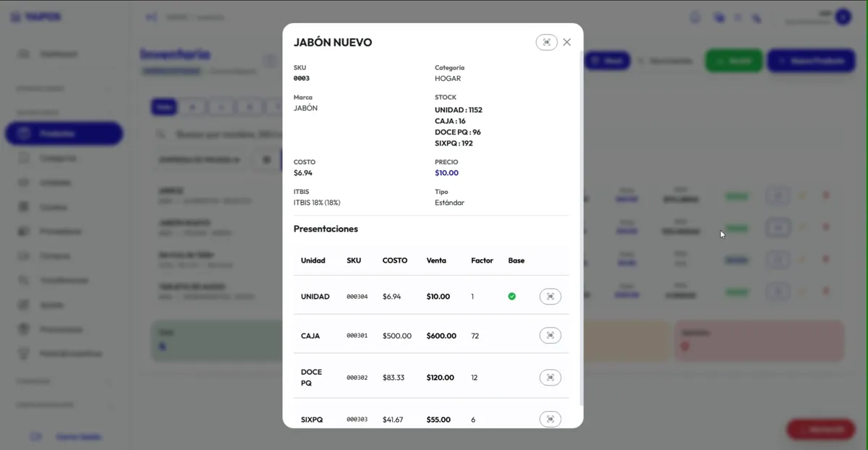
Task: Open the barcode icon for the DOCE PQ presentation
Action: tap(550, 378)
